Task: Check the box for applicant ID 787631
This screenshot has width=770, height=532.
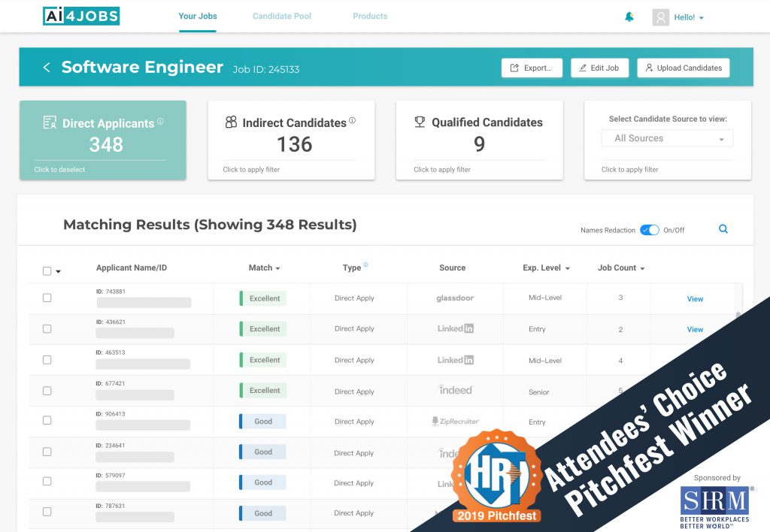Action: click(x=47, y=512)
